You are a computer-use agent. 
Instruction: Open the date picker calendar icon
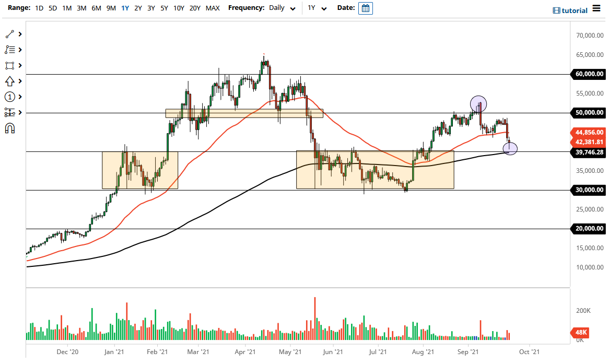[365, 8]
